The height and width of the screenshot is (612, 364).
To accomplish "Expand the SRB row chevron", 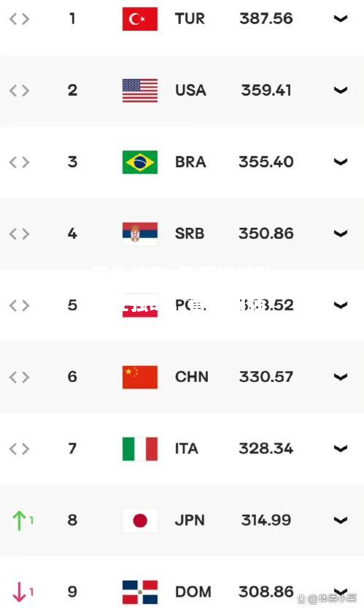I will [340, 234].
